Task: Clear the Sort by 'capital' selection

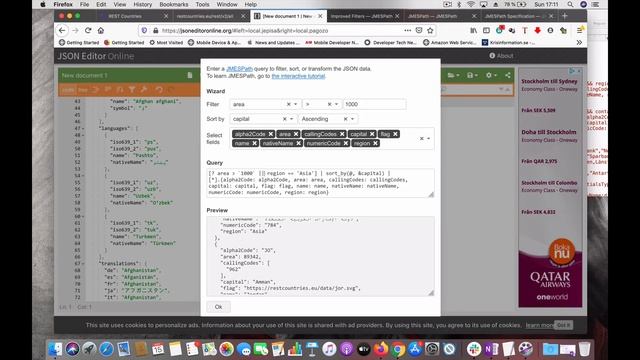Action: [x=284, y=119]
